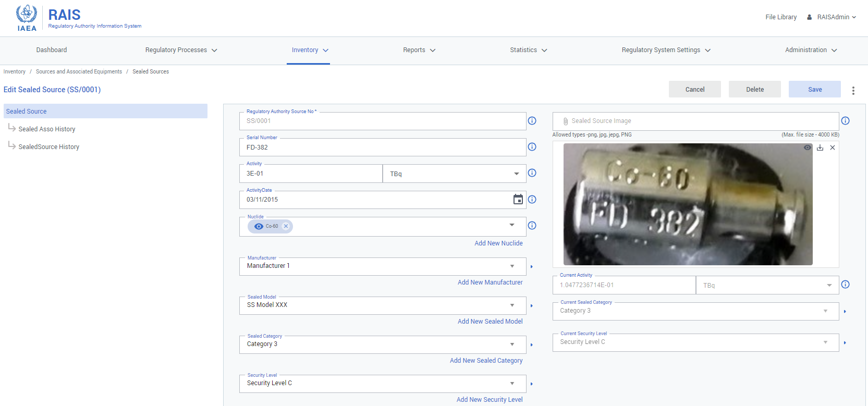Download the sealed source image
Viewport: 868px width, 406px height.
(820, 147)
